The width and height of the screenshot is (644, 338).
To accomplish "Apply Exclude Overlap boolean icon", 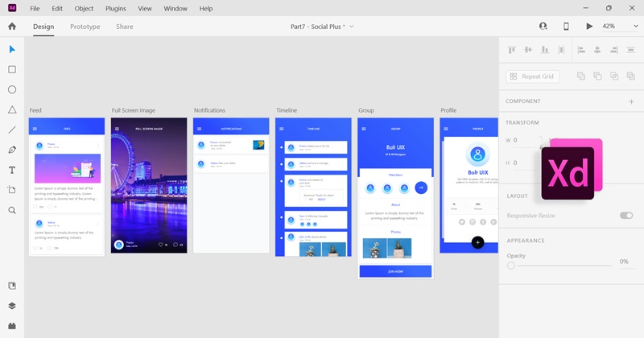I will tap(630, 76).
